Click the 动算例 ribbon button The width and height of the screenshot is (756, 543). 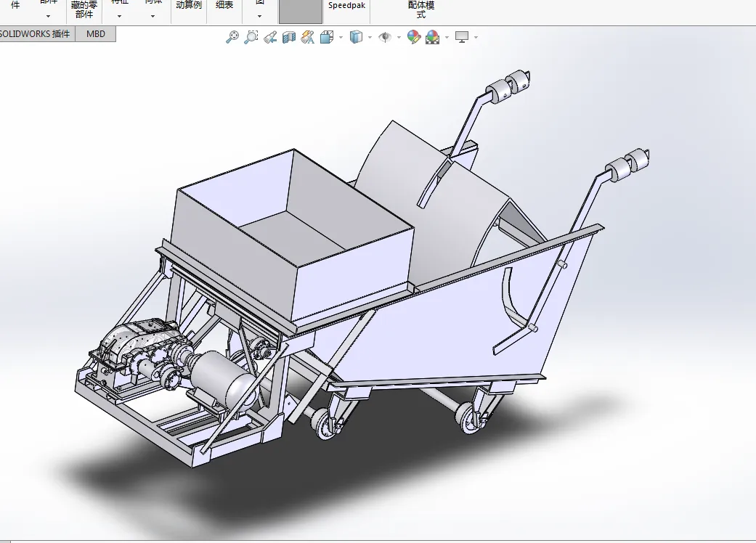pos(189,6)
